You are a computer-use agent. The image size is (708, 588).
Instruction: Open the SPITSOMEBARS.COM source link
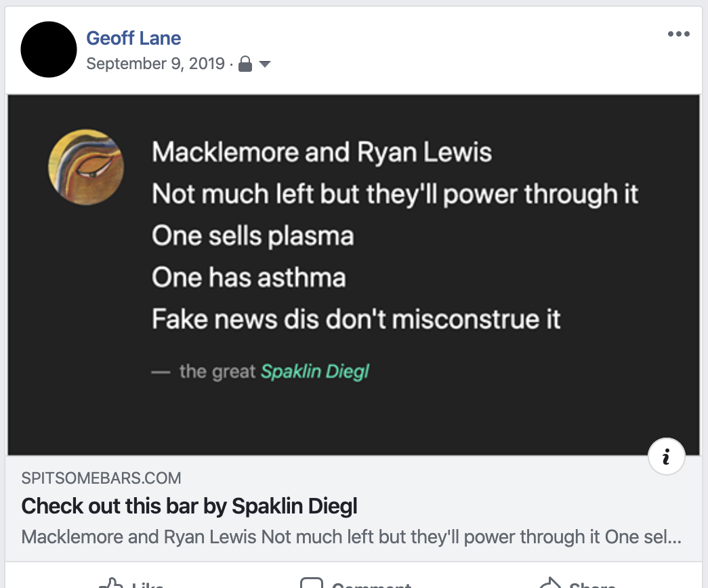pyautogui.click(x=101, y=478)
